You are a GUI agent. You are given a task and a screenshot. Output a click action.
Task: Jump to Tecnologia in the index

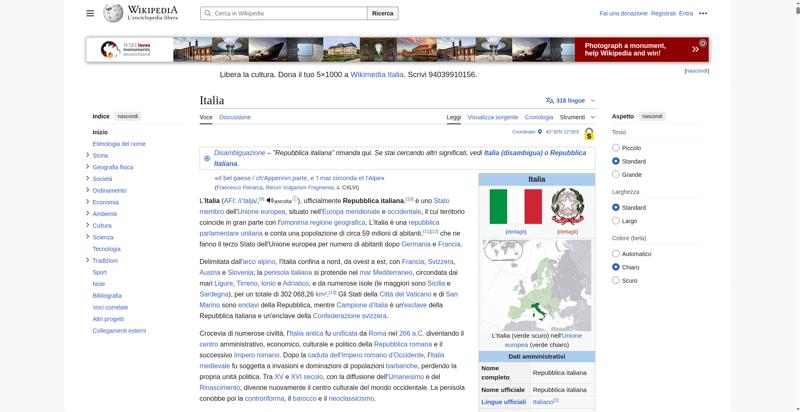click(x=107, y=249)
